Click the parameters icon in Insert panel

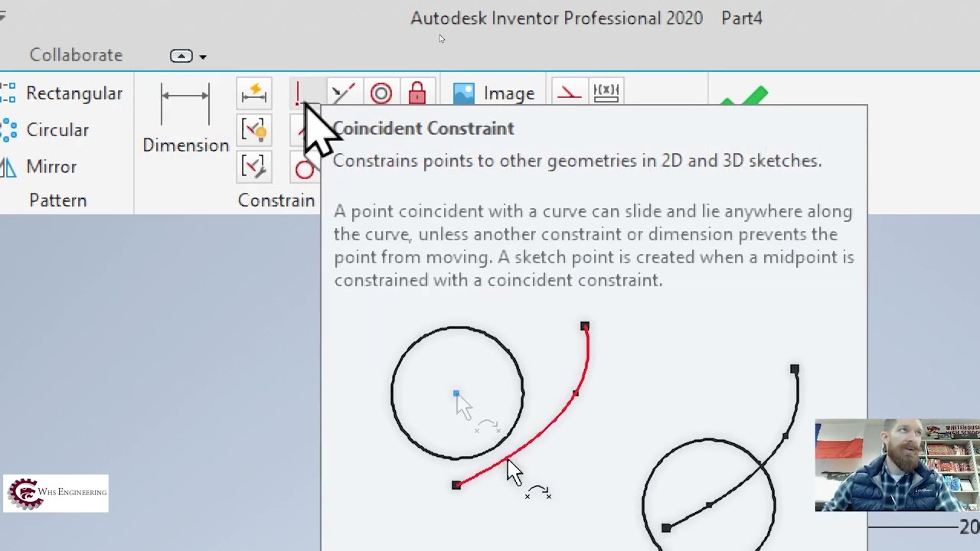tap(606, 92)
